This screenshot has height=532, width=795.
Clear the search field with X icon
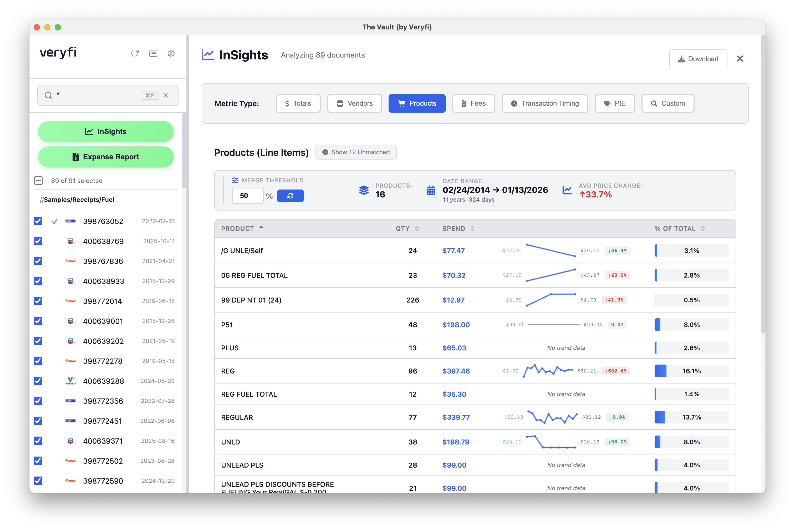[x=166, y=95]
